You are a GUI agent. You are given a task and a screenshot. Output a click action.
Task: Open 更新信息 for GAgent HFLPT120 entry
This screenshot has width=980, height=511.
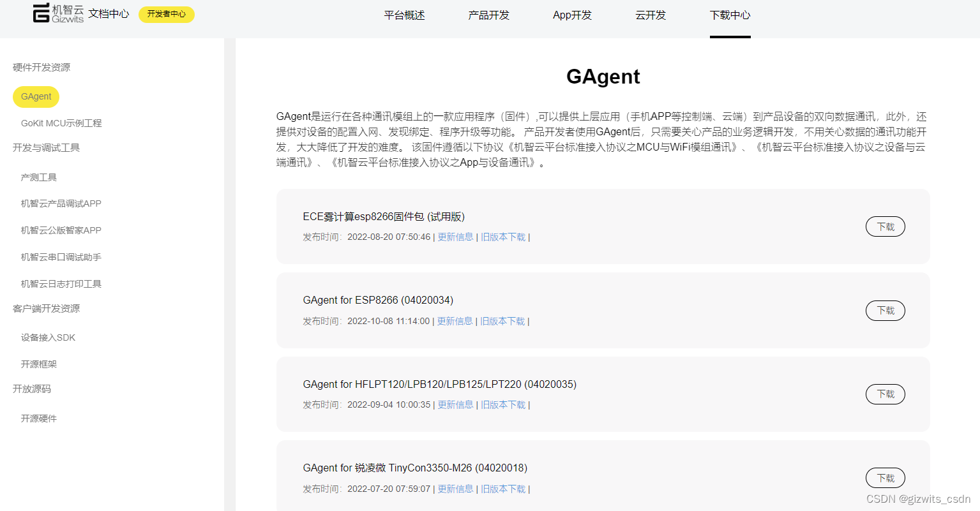coord(455,405)
